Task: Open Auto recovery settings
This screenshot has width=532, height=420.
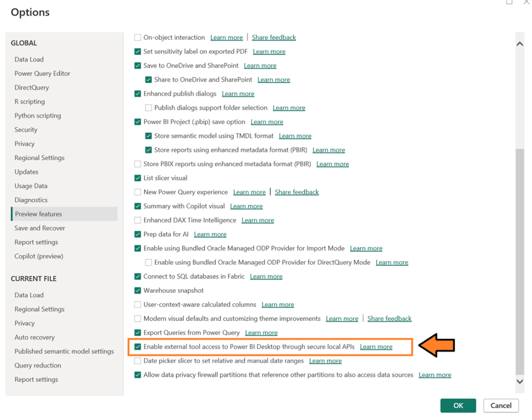Action: [x=34, y=337]
